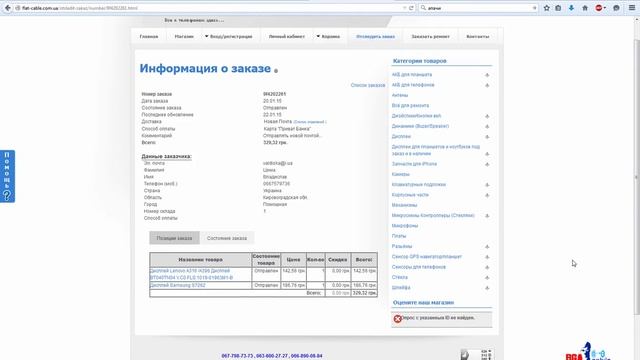Screen dimensions: 640x360
Task: Open the bookmarks list icon
Action: 558,8
